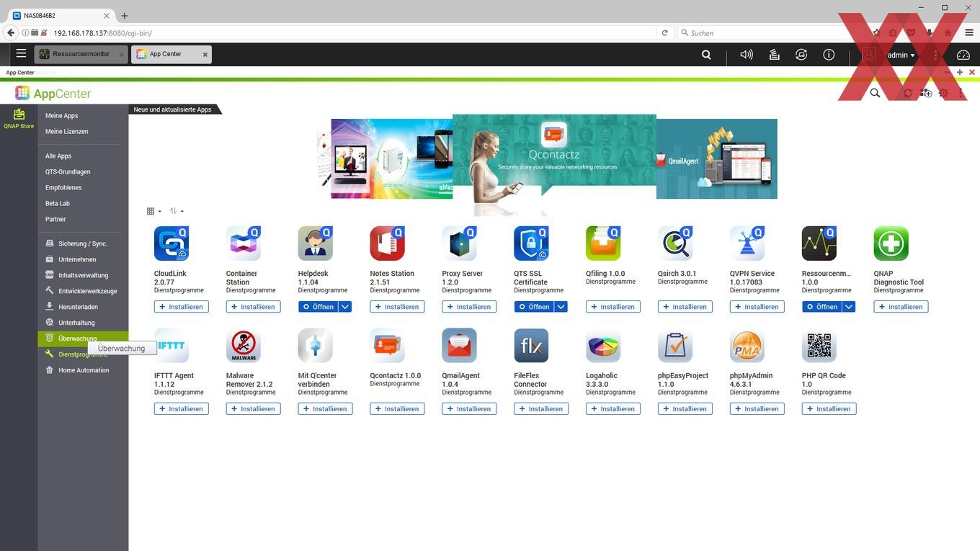
Task: Select the Partner category
Action: coord(55,219)
